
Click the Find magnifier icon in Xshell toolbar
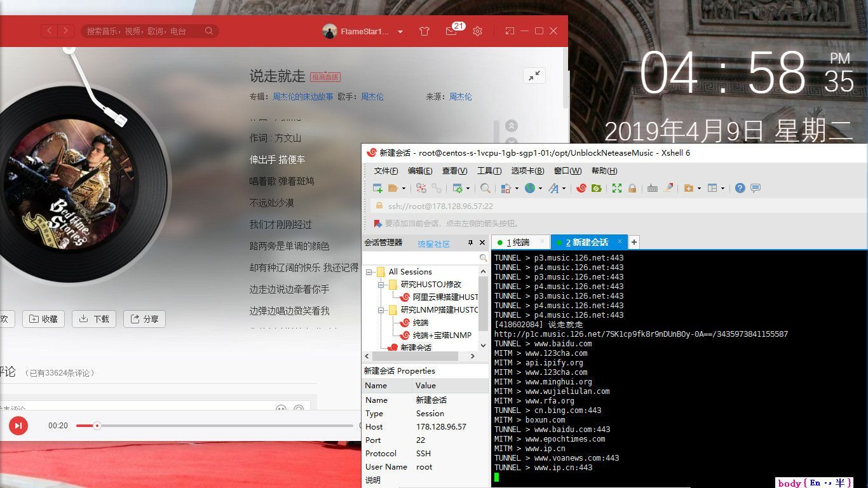click(485, 188)
